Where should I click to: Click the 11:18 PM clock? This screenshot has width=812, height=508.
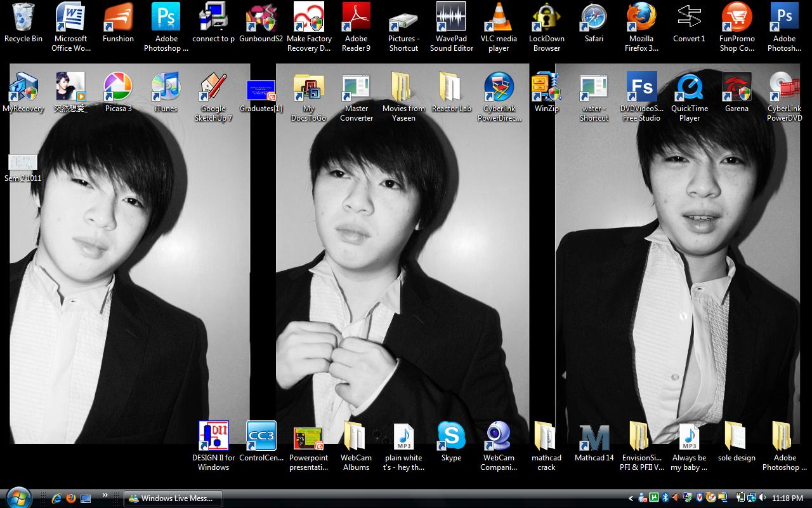pos(787,498)
